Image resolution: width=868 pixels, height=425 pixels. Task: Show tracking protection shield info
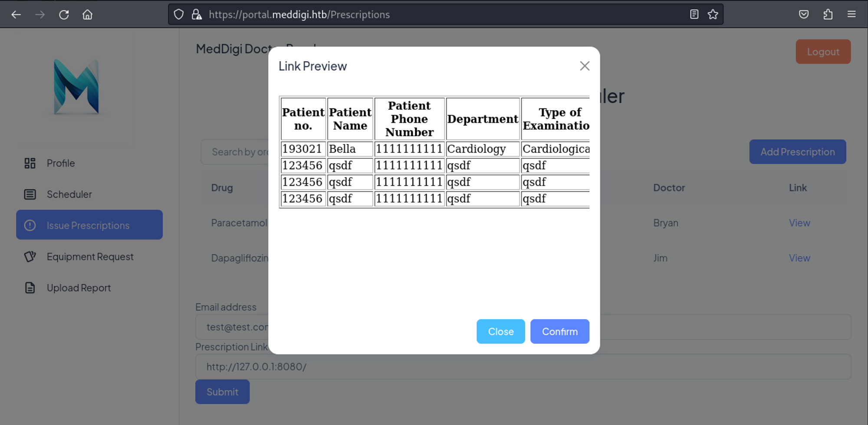179,15
